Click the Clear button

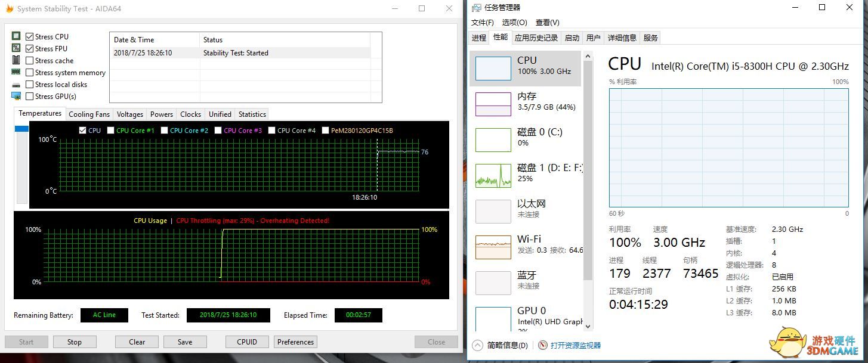[137, 342]
